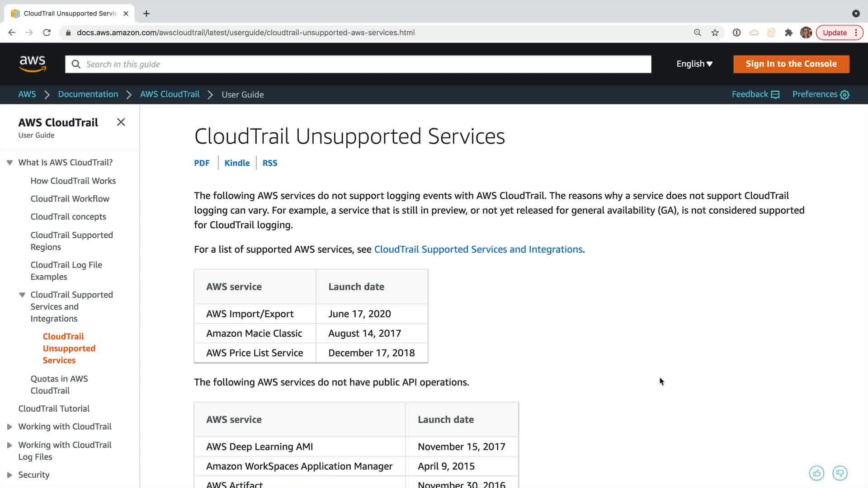Open browser extensions puzzle icon
The image size is (868, 488).
(x=789, y=33)
